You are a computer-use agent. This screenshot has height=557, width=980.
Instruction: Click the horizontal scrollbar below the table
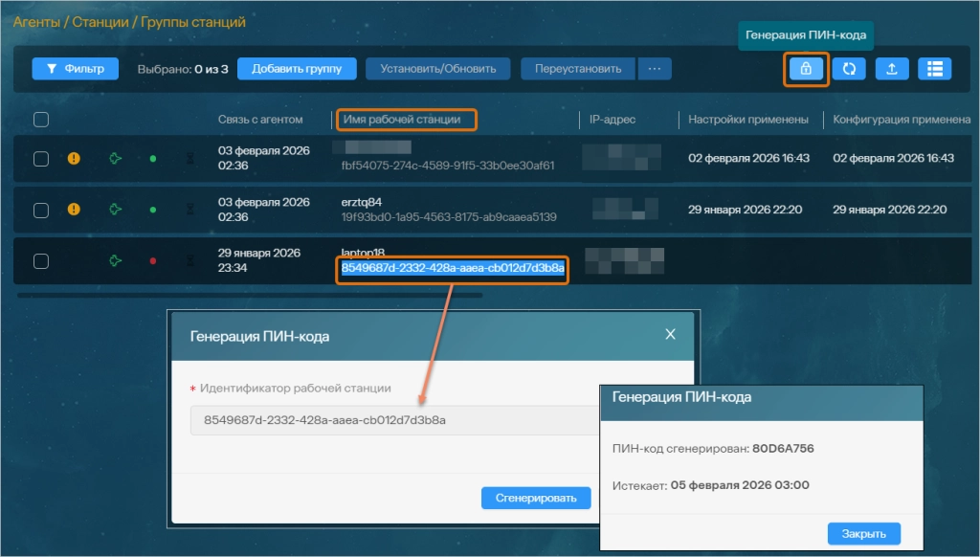tap(287, 296)
